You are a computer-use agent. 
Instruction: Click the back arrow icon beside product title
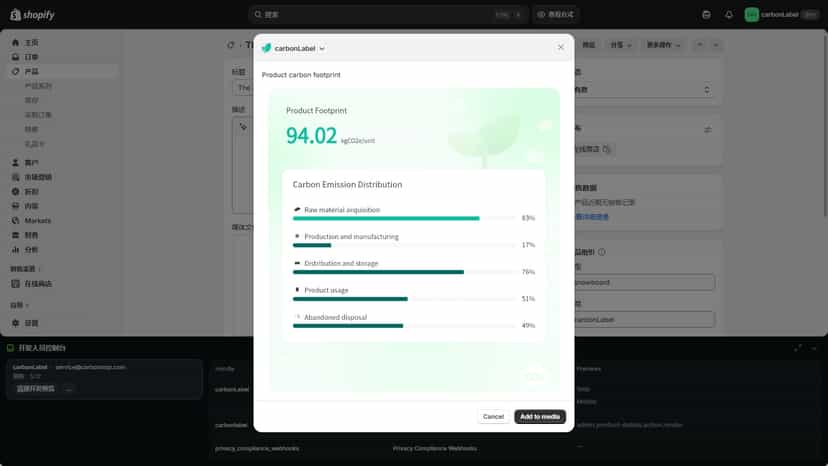231,45
